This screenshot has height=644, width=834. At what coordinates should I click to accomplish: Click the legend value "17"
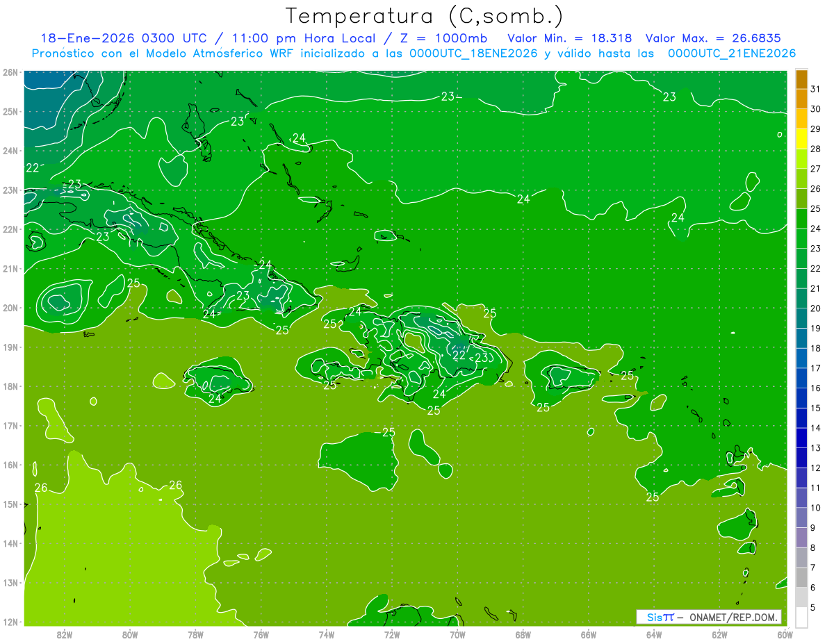coord(815,368)
